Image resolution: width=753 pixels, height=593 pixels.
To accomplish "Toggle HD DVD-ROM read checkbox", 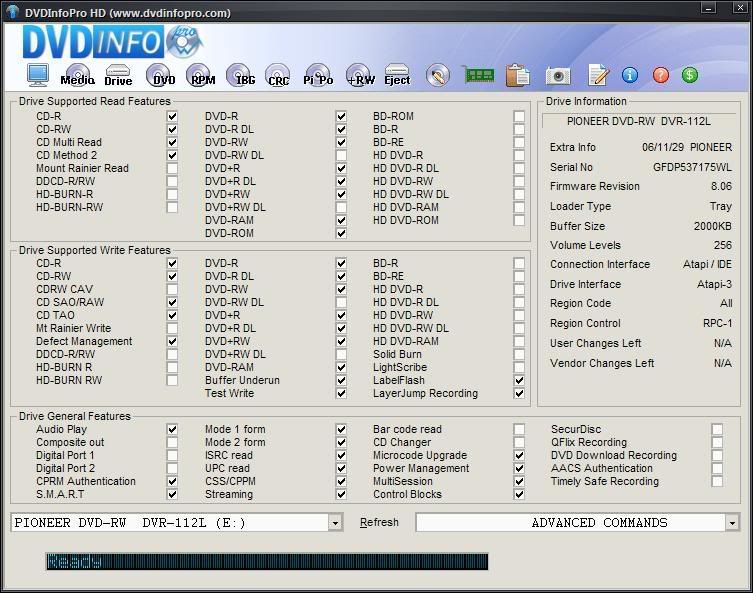I will tap(519, 220).
